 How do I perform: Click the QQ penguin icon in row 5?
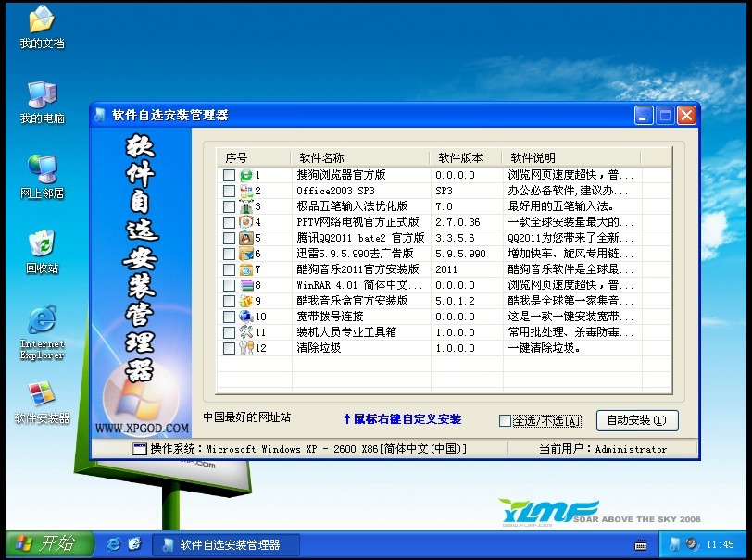click(246, 238)
